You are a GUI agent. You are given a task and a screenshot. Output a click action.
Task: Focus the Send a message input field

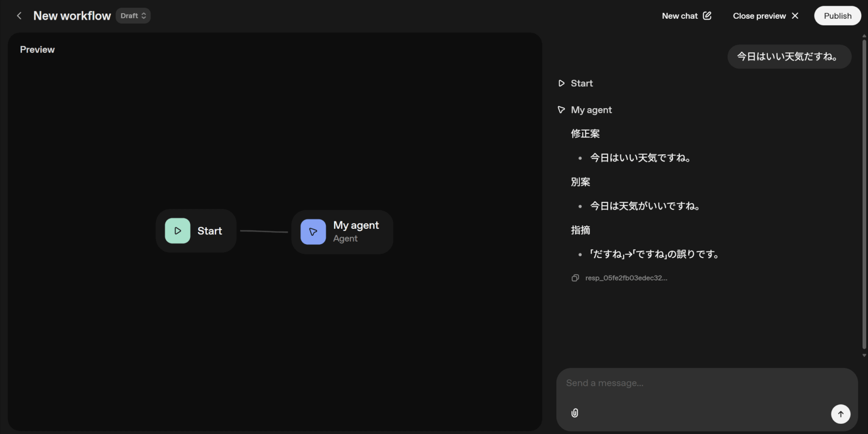695,383
